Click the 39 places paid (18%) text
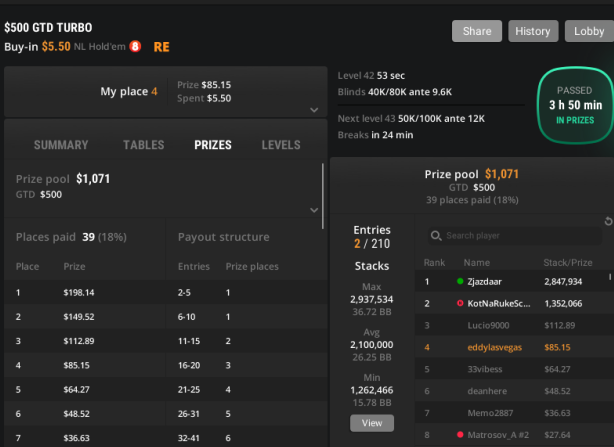The width and height of the screenshot is (614, 447). [472, 200]
